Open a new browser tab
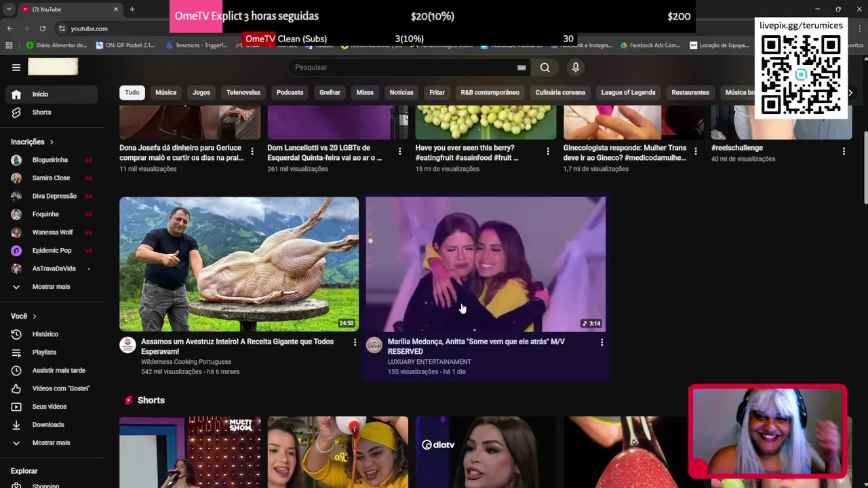Image resolution: width=868 pixels, height=488 pixels. [x=132, y=9]
